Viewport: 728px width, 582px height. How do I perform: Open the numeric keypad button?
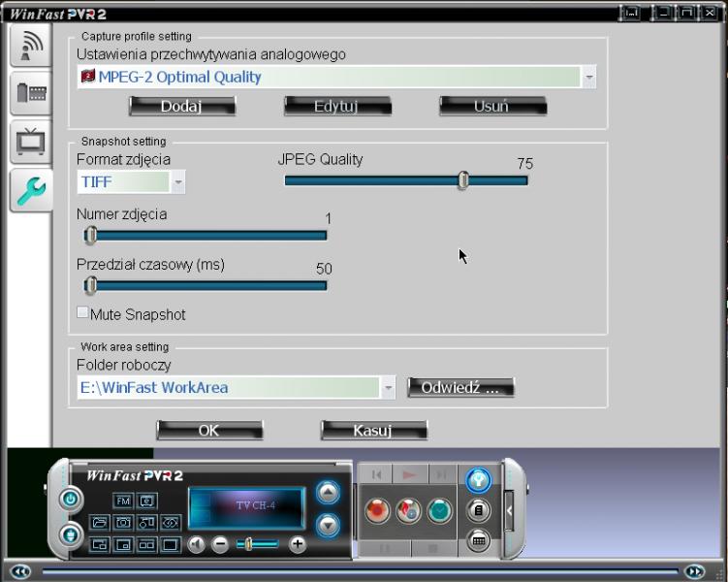tap(478, 540)
